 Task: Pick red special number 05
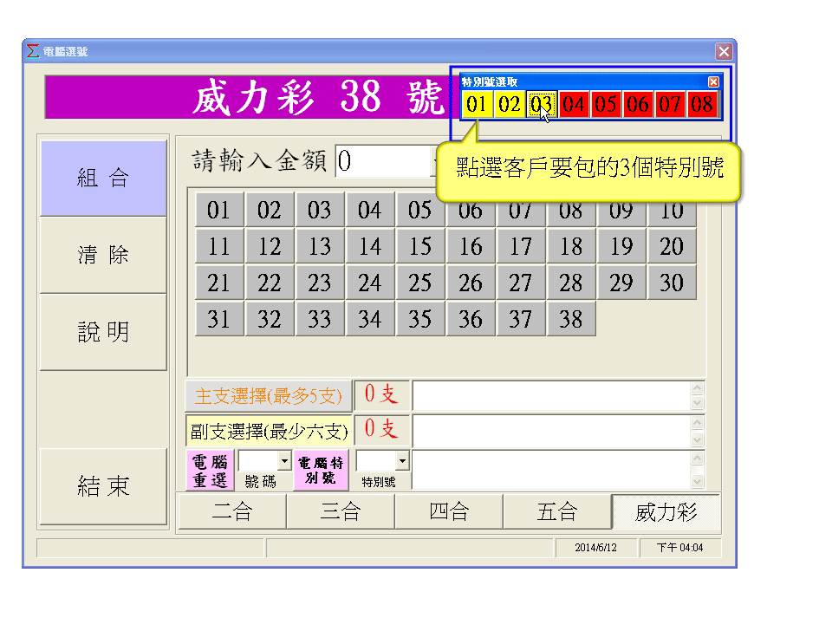click(606, 106)
